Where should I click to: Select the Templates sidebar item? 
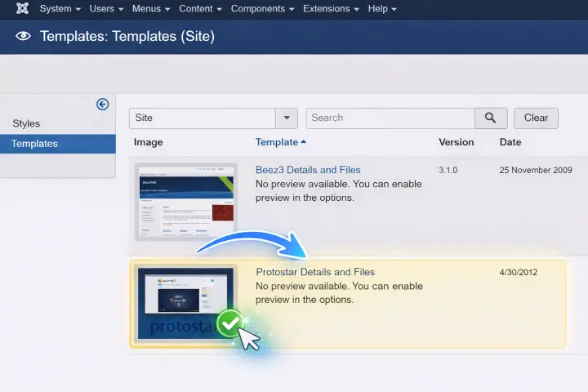(58, 144)
